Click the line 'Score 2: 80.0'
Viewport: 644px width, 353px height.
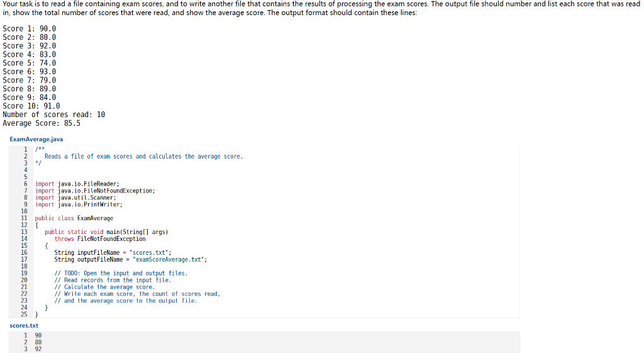pyautogui.click(x=29, y=37)
